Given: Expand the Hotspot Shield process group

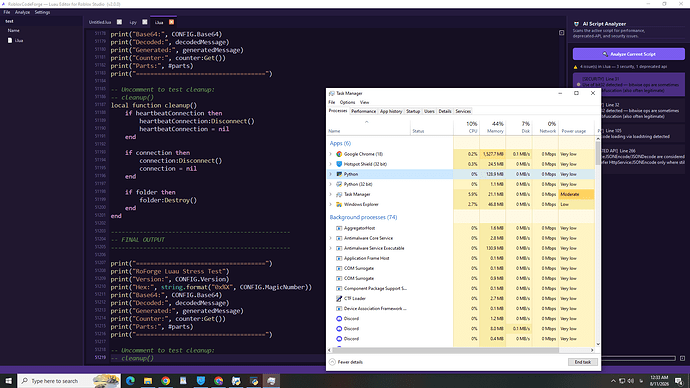Looking at the screenshot, I should 330,164.
